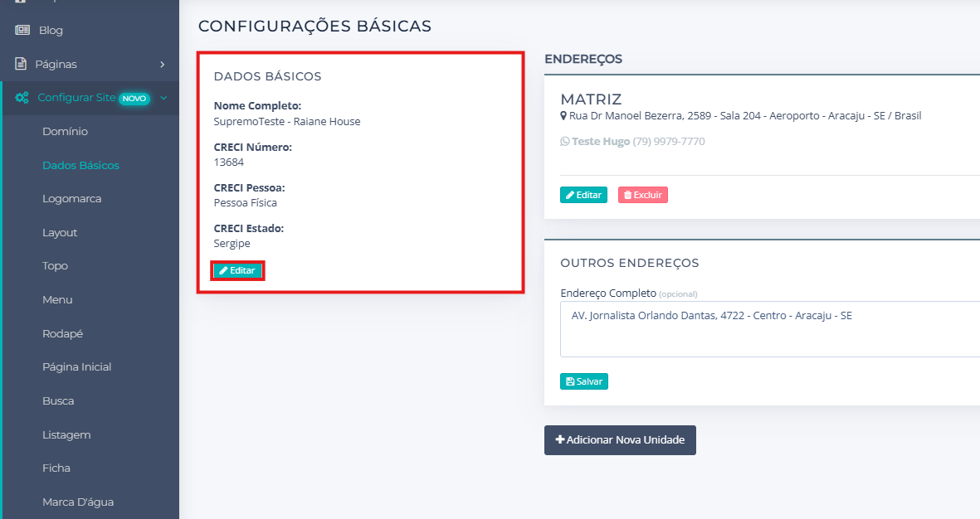The height and width of the screenshot is (519, 980).
Task: Click the map pin icon beside Matriz address
Action: click(x=563, y=116)
